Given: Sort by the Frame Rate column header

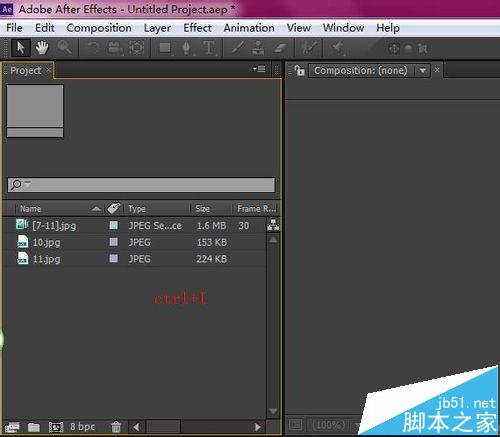Looking at the screenshot, I should [x=257, y=209].
